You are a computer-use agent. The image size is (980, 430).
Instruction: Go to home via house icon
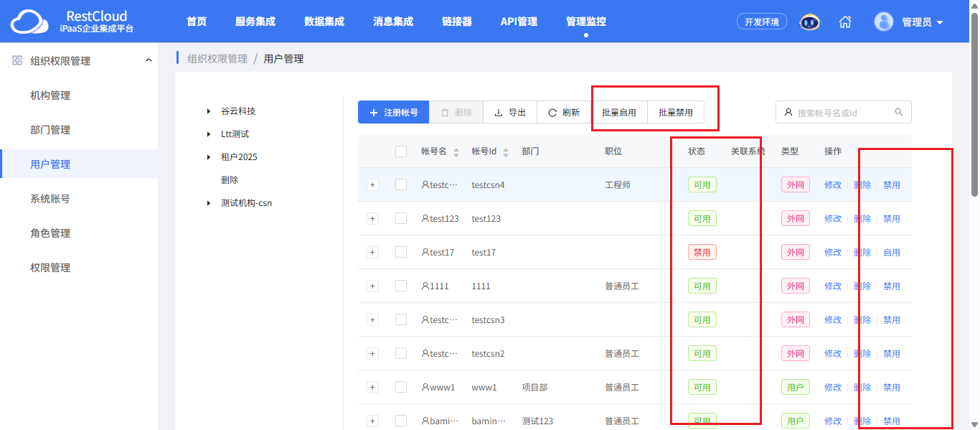845,22
